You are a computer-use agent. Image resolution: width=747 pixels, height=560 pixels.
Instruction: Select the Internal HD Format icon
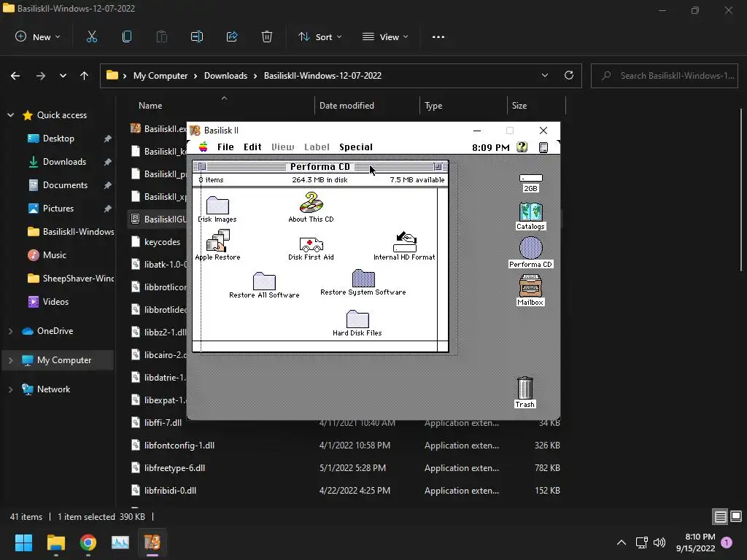click(x=404, y=242)
